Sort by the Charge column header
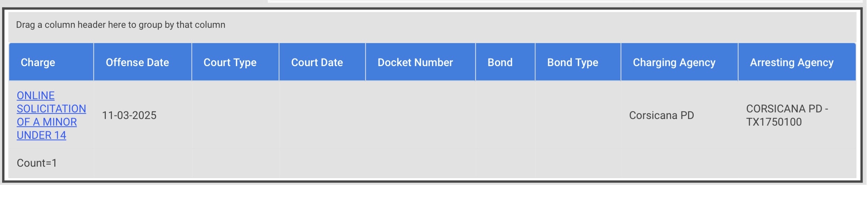 tap(38, 62)
